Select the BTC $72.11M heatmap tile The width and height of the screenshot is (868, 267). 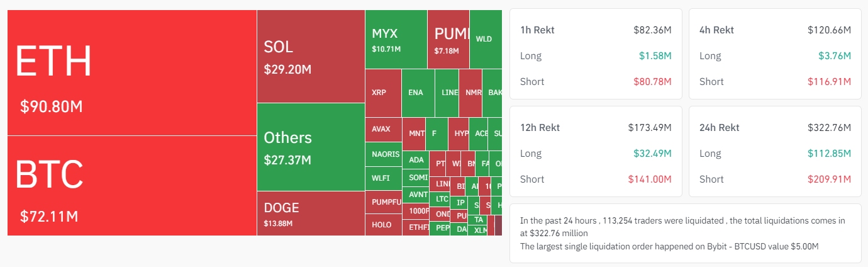coord(132,186)
